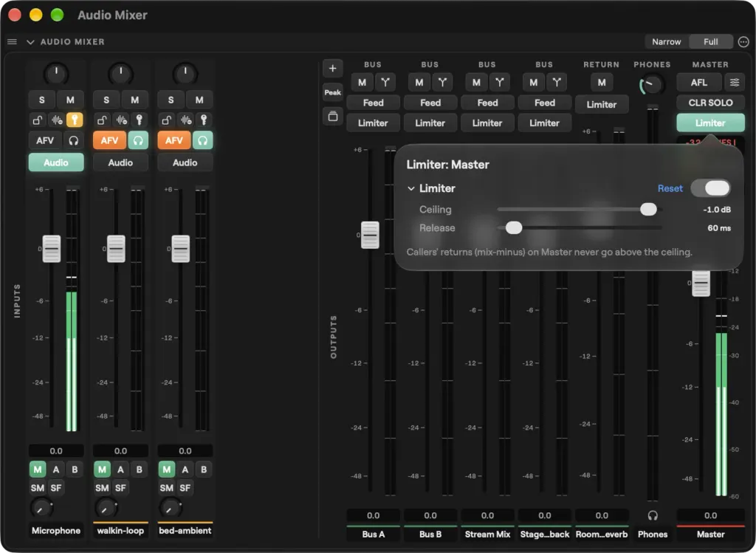Click Phones level knob
This screenshot has height=553, width=756.
652,85
